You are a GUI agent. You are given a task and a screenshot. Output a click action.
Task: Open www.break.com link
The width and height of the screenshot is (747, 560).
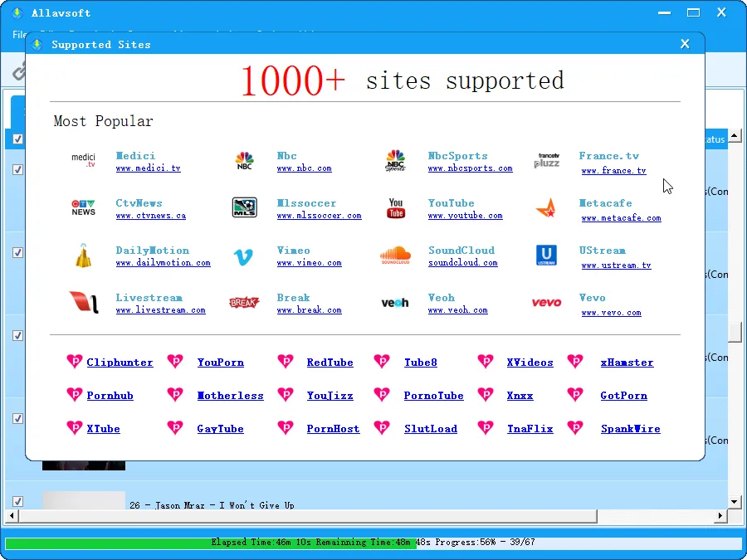tap(310, 310)
